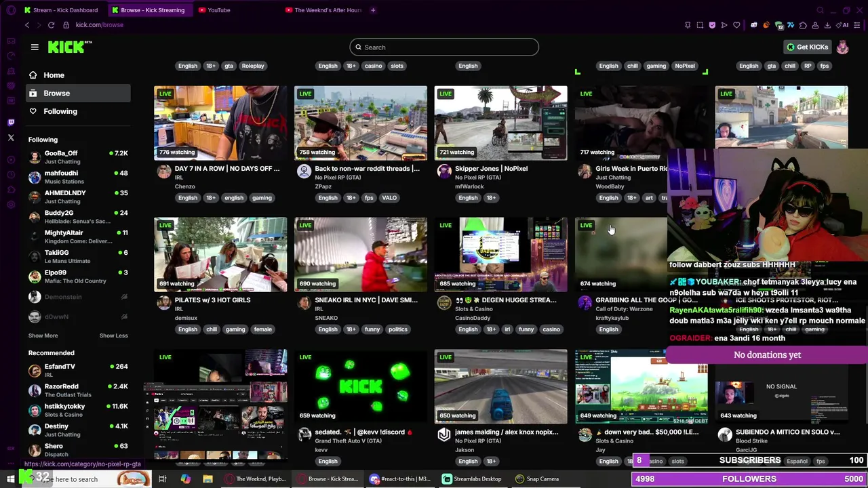Open TakiiGG channel in sidebar

pos(78,256)
